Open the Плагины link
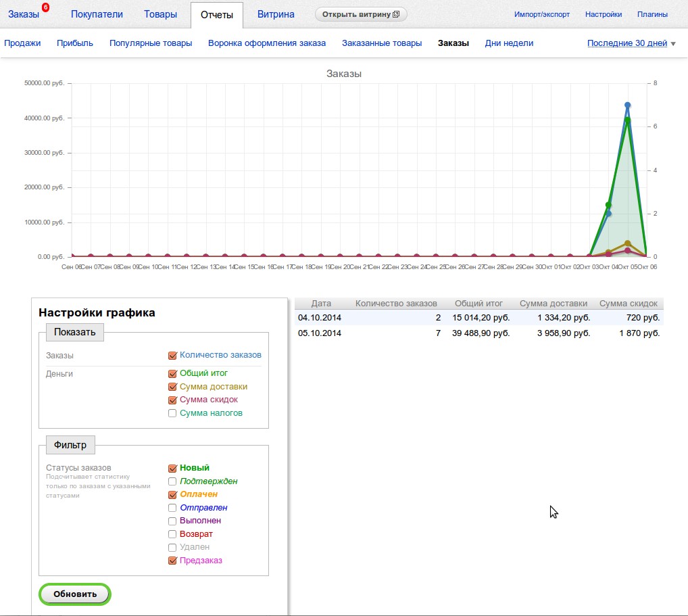This screenshot has height=616, width=688. pos(652,14)
